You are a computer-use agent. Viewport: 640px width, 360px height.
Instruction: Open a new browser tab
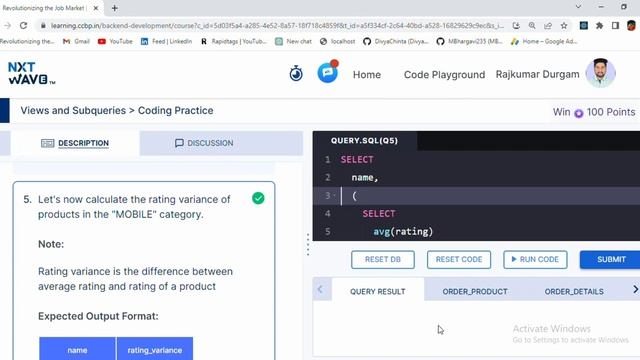[x=114, y=8]
